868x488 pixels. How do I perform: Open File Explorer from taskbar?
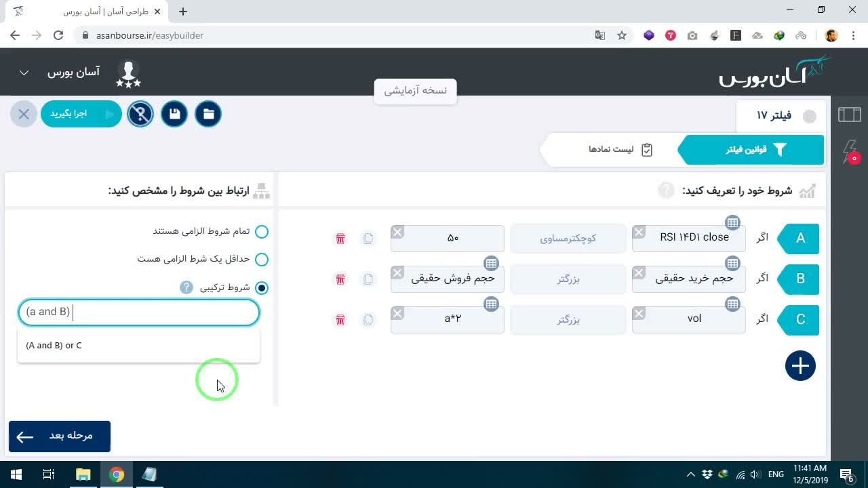[83, 474]
